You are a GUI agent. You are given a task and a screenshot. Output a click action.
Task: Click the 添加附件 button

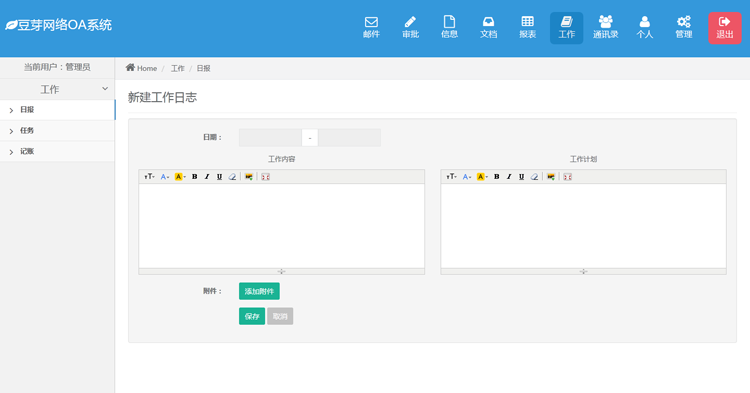[259, 291]
